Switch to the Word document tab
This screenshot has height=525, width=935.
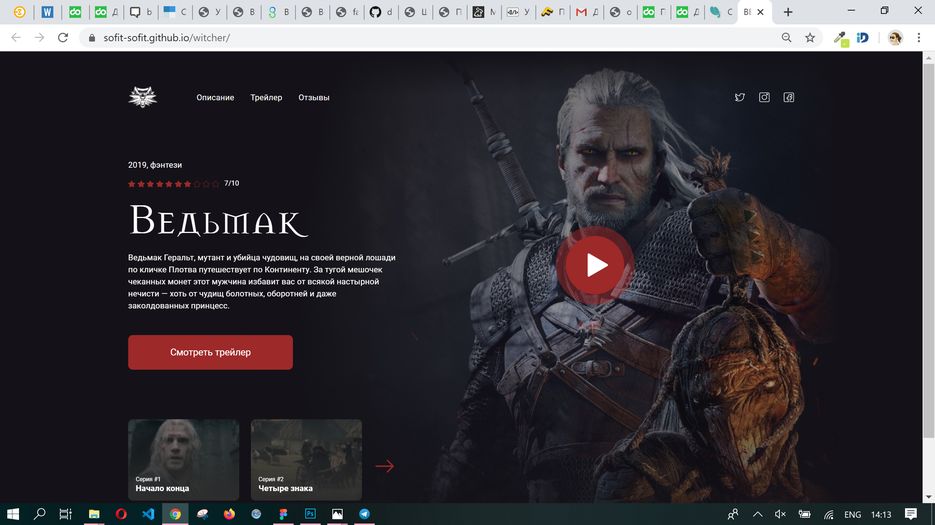click(48, 12)
